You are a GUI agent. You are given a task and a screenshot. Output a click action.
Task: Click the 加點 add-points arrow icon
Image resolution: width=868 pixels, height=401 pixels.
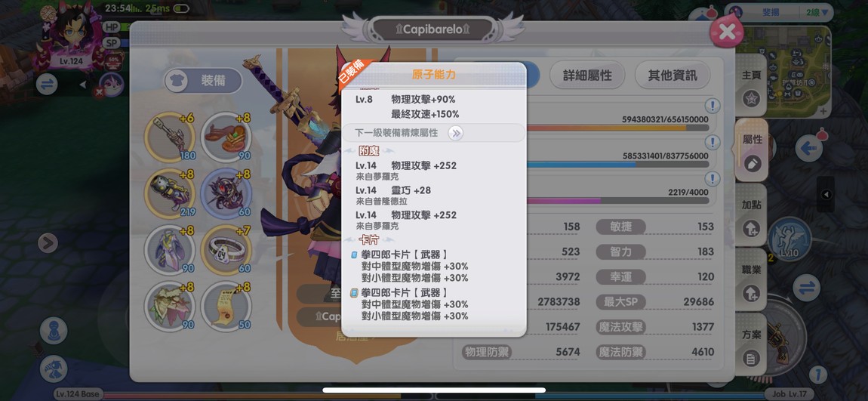point(751,228)
